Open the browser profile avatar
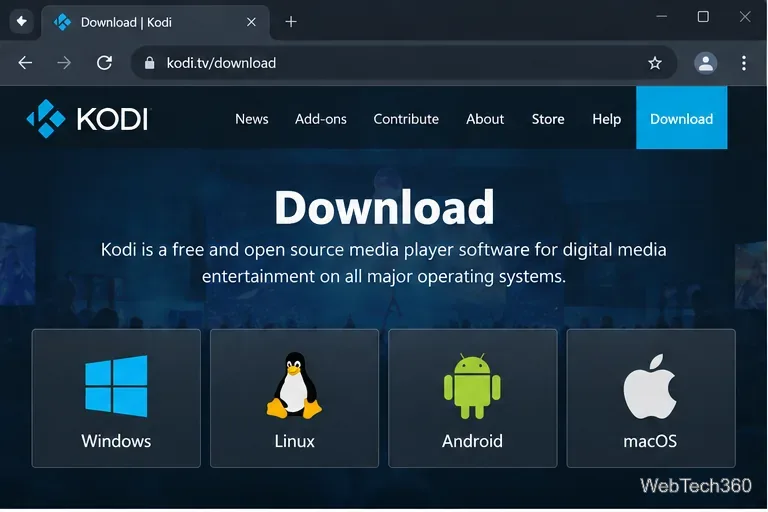 [705, 63]
